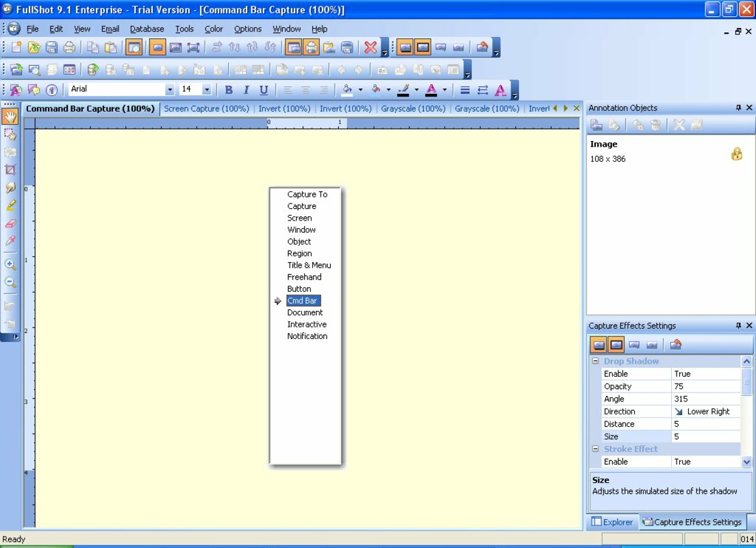Toggle pin on the Capture Effects Settings panel

click(x=738, y=325)
